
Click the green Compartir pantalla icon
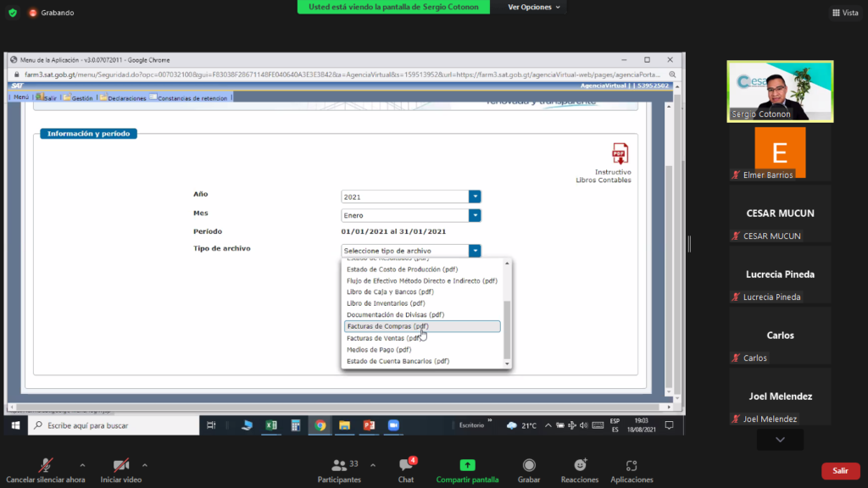[467, 466]
